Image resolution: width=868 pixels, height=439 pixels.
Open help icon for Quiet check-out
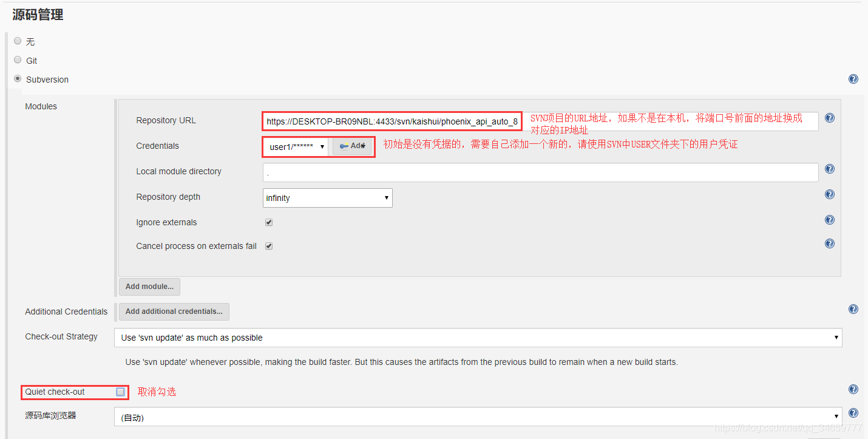click(x=853, y=389)
